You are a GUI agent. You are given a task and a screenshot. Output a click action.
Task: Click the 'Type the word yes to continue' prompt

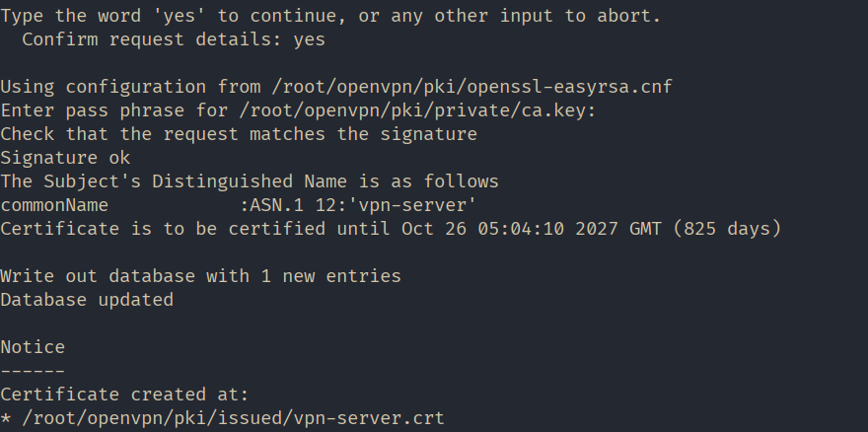(x=330, y=16)
